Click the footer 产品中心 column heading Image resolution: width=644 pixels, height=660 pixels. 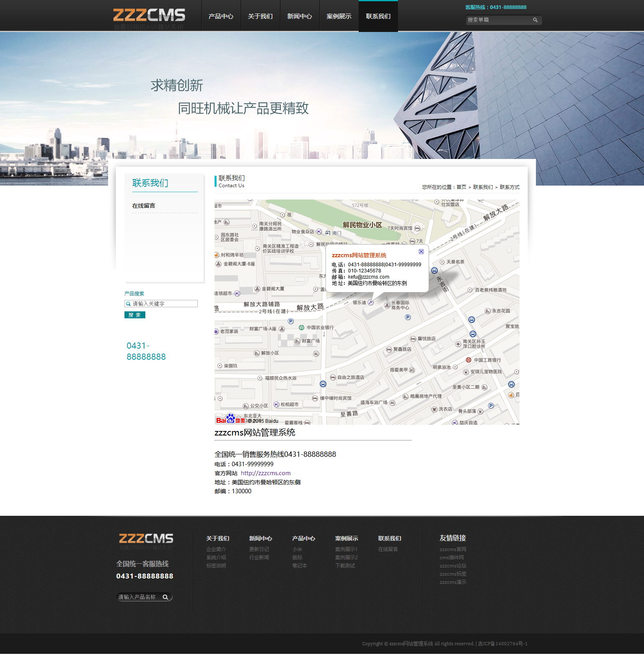304,538
